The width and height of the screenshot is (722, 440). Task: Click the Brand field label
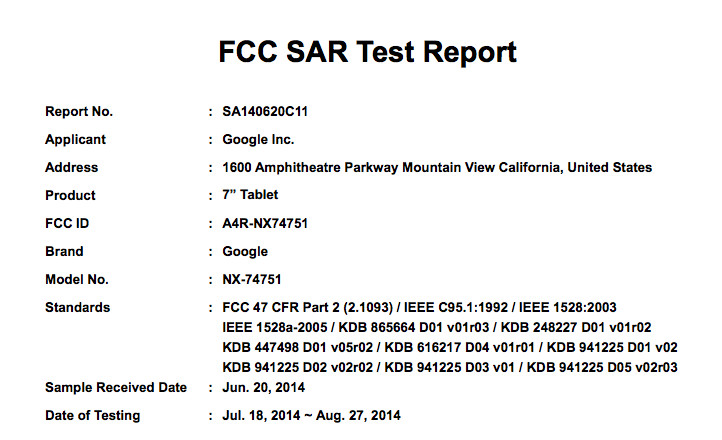pos(64,251)
